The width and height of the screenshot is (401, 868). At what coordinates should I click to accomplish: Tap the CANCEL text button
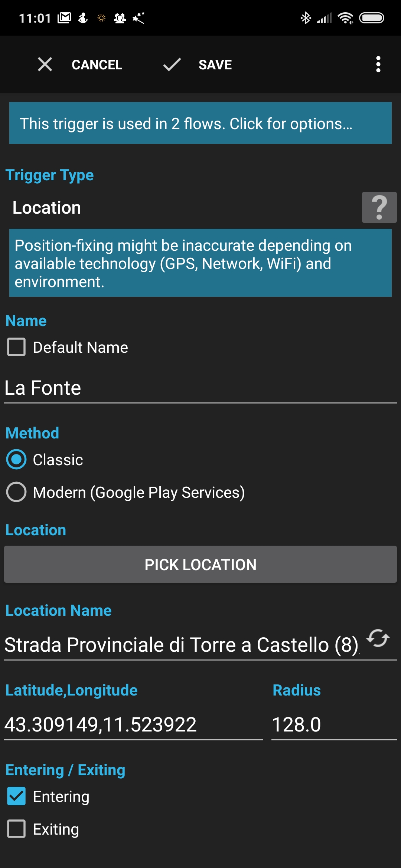pyautogui.click(x=97, y=65)
